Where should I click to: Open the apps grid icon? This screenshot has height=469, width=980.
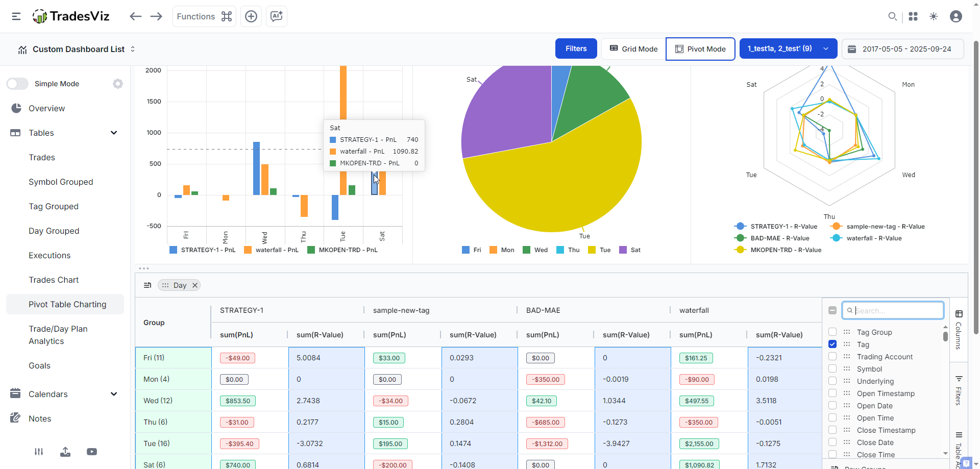tap(913, 16)
